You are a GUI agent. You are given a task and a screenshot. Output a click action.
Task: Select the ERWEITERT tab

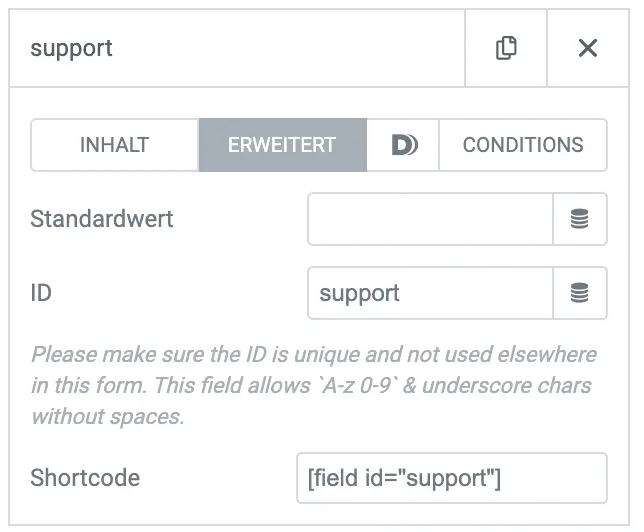[x=283, y=145]
